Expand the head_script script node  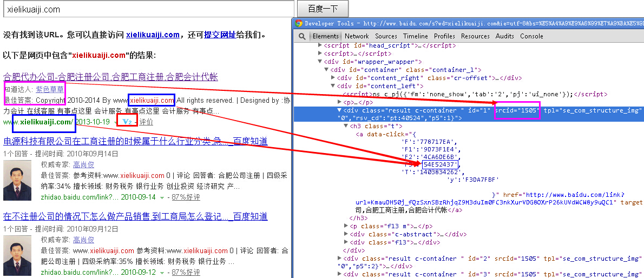[320, 45]
